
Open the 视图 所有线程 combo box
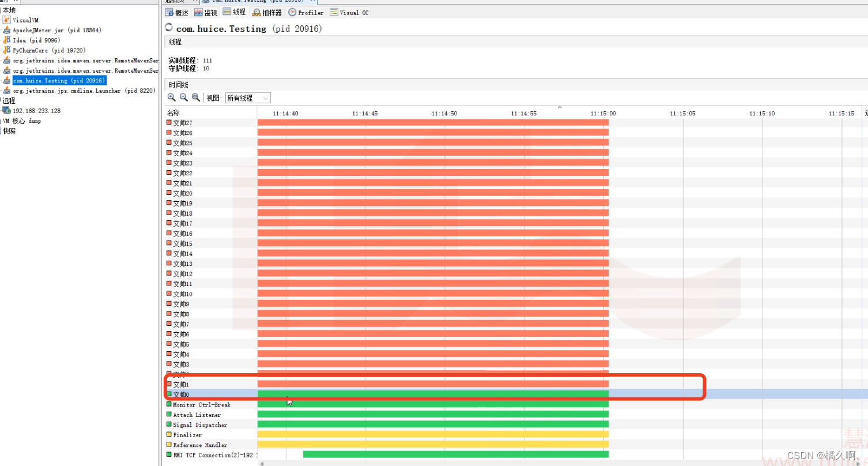click(x=248, y=98)
